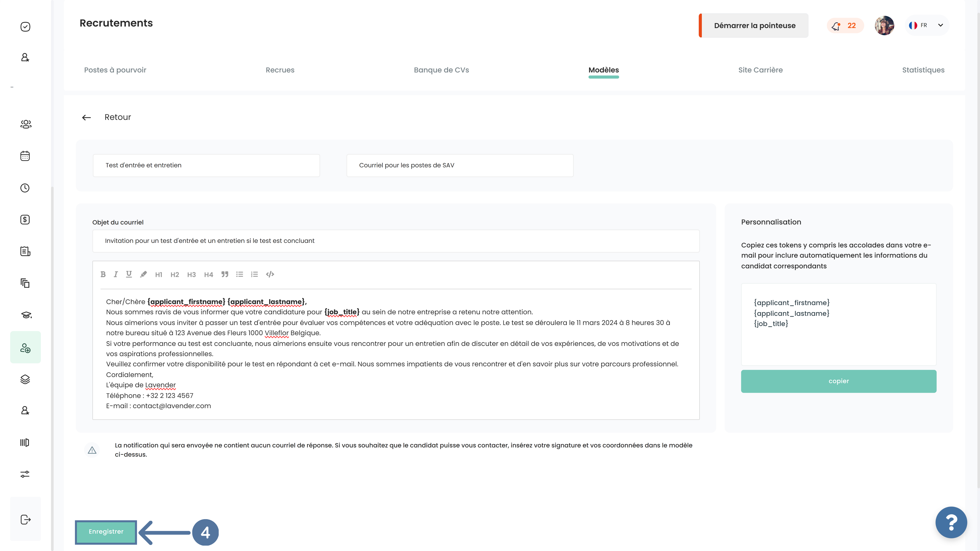Screen dimensions: 980x551
Task: Insert a blockquote with the quote icon
Action: click(225, 274)
